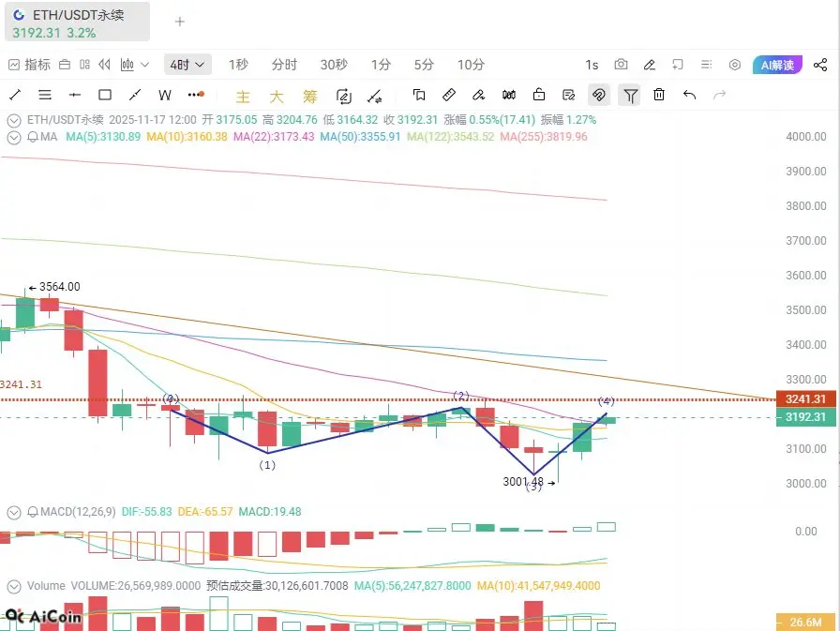The height and width of the screenshot is (631, 840).
Task: Open the list settings icon
Action: [x=706, y=65]
